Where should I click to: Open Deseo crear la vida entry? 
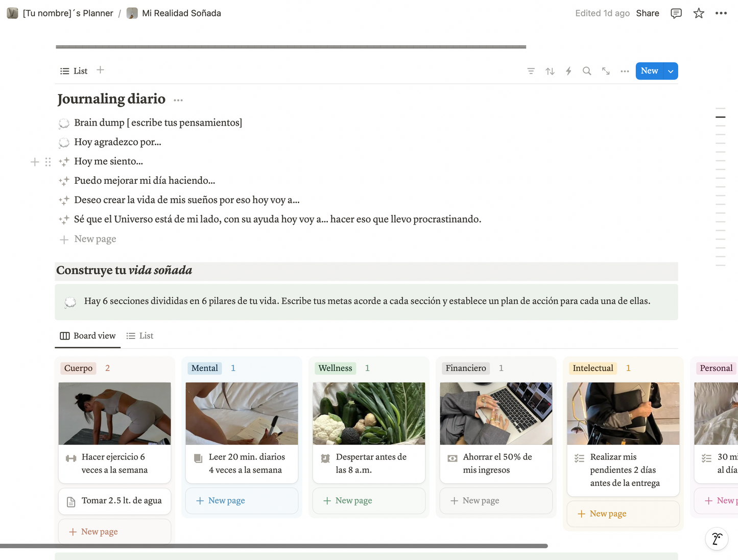[186, 200]
